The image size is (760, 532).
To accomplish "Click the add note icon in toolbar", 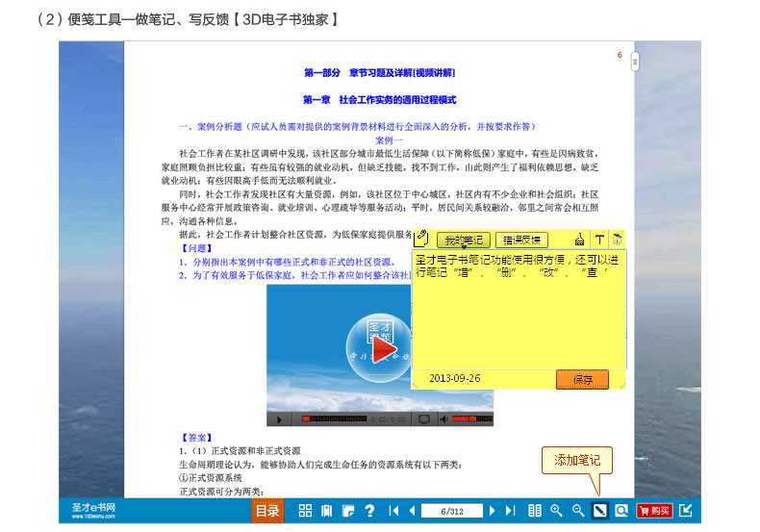I will pyautogui.click(x=599, y=511).
